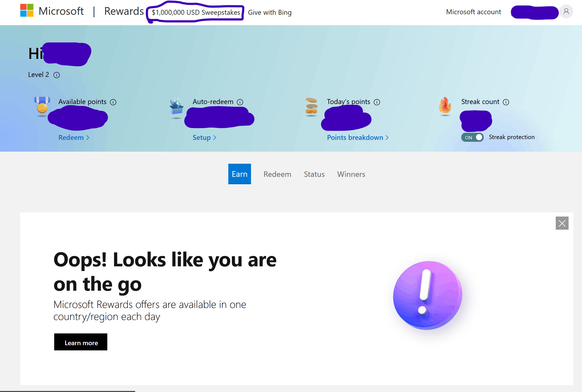This screenshot has width=582, height=392.
Task: Click info icon next to Level 2
Action: [x=57, y=75]
